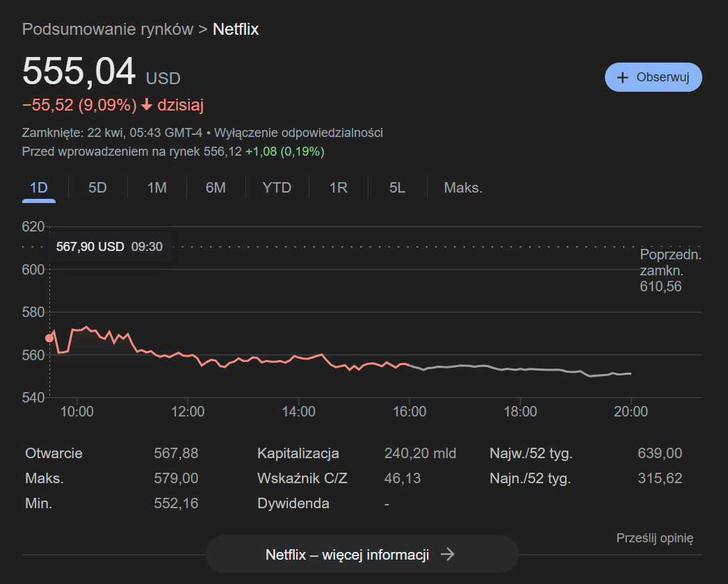The image size is (728, 584).
Task: Switch chart to the 1R range
Action: tap(338, 188)
